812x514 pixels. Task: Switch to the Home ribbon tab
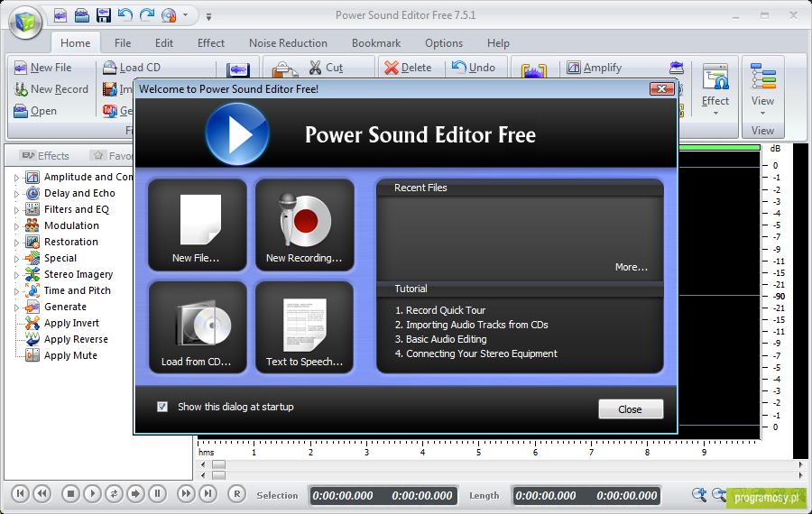coord(75,43)
